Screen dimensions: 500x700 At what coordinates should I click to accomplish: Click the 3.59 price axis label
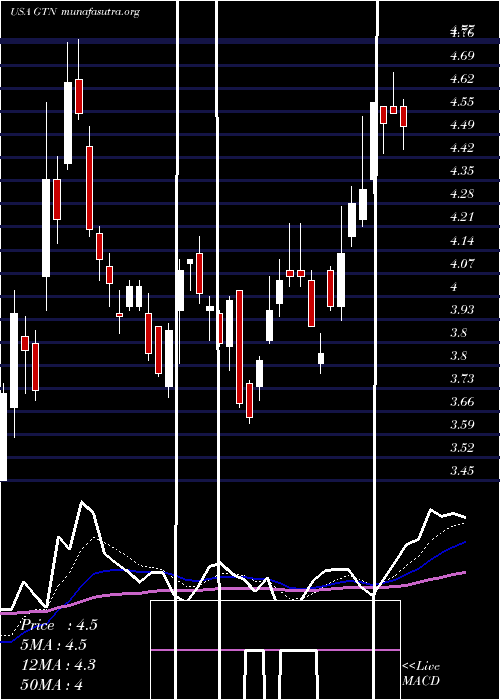(462, 425)
